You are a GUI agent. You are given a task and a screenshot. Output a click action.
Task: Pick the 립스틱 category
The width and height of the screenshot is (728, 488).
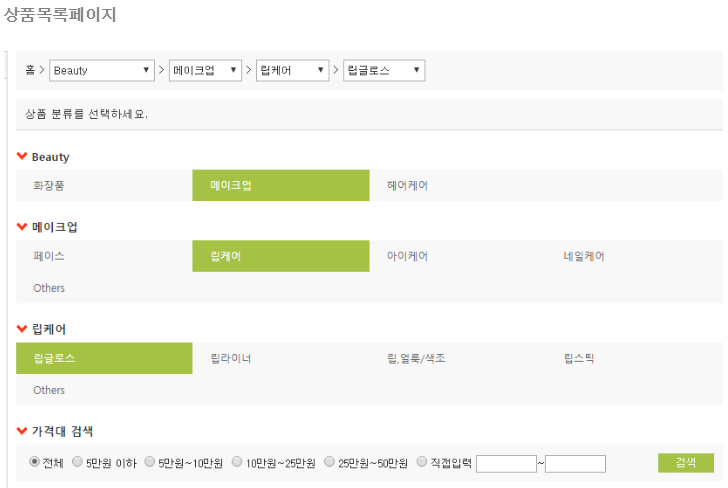(x=578, y=358)
